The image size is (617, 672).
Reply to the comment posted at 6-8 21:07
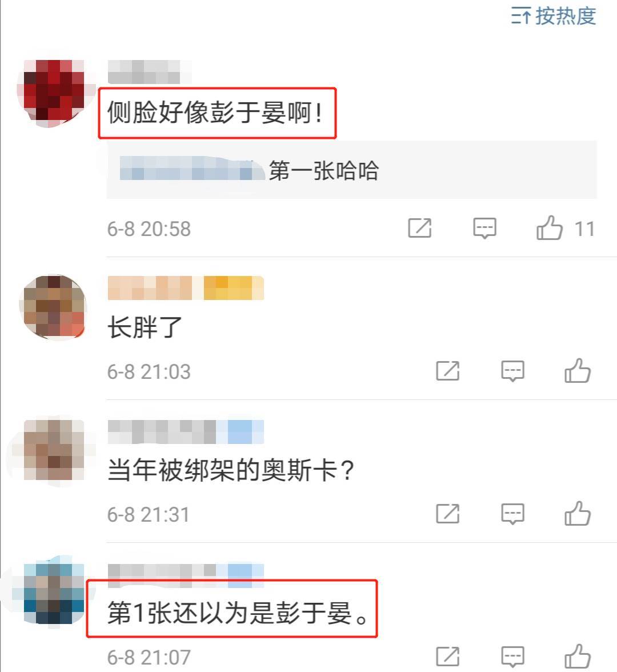click(x=512, y=657)
